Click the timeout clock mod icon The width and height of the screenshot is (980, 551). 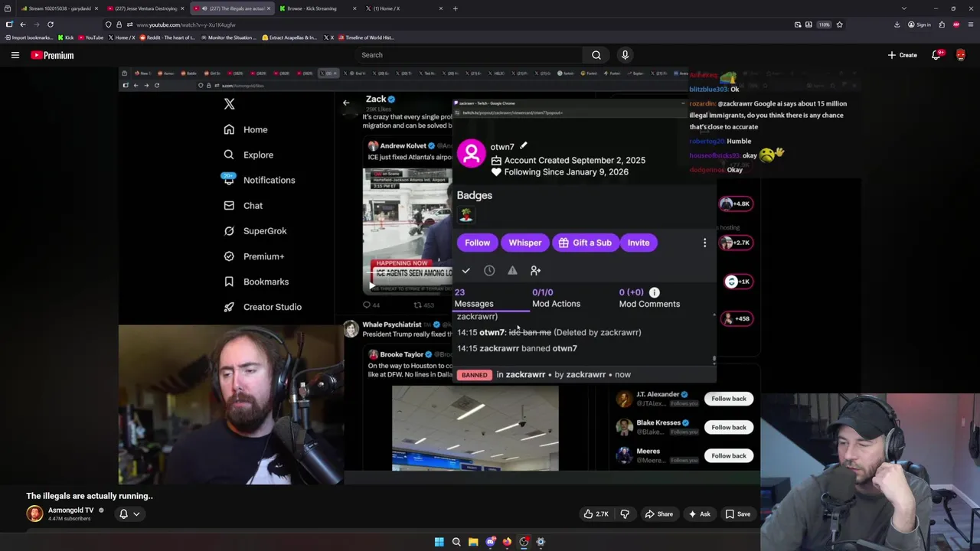tap(489, 270)
